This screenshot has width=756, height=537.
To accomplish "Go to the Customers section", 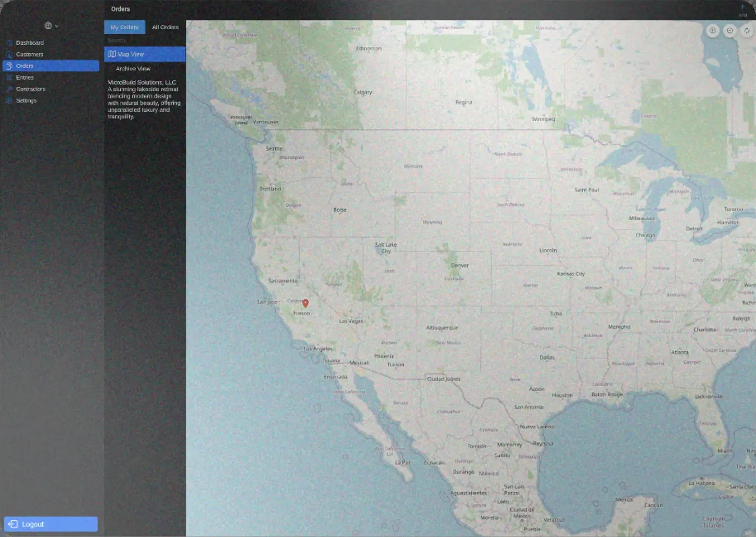I will [x=51, y=54].
